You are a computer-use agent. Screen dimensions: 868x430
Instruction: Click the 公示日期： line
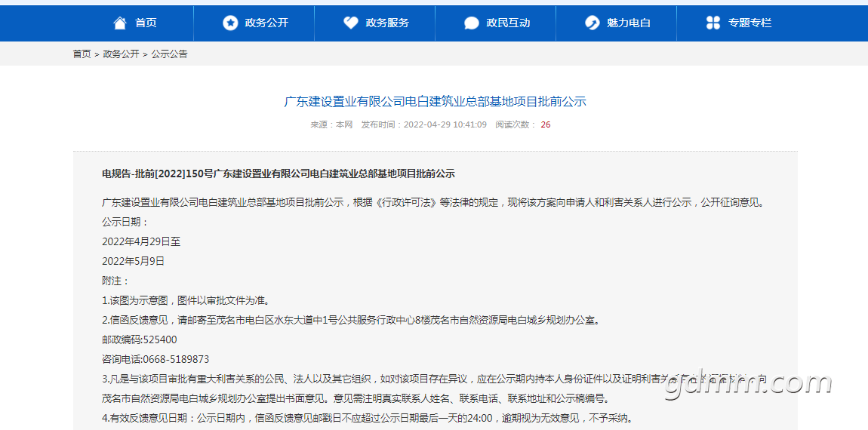pos(125,222)
